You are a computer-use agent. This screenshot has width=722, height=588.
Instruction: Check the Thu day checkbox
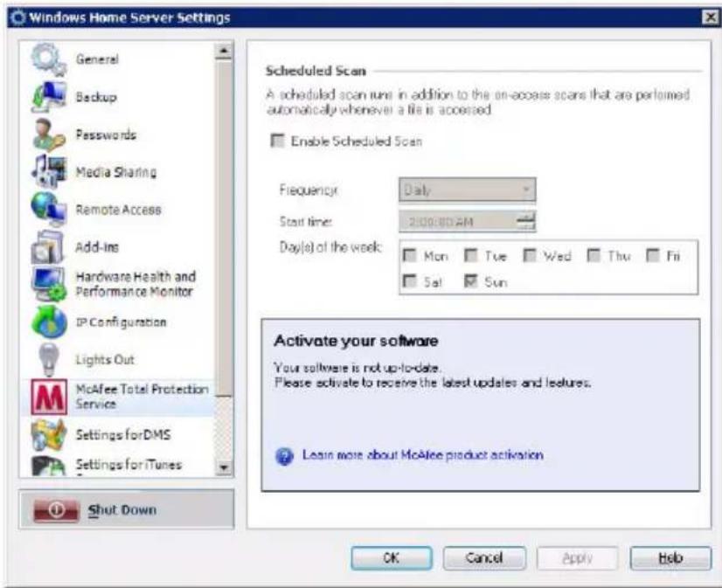(594, 255)
